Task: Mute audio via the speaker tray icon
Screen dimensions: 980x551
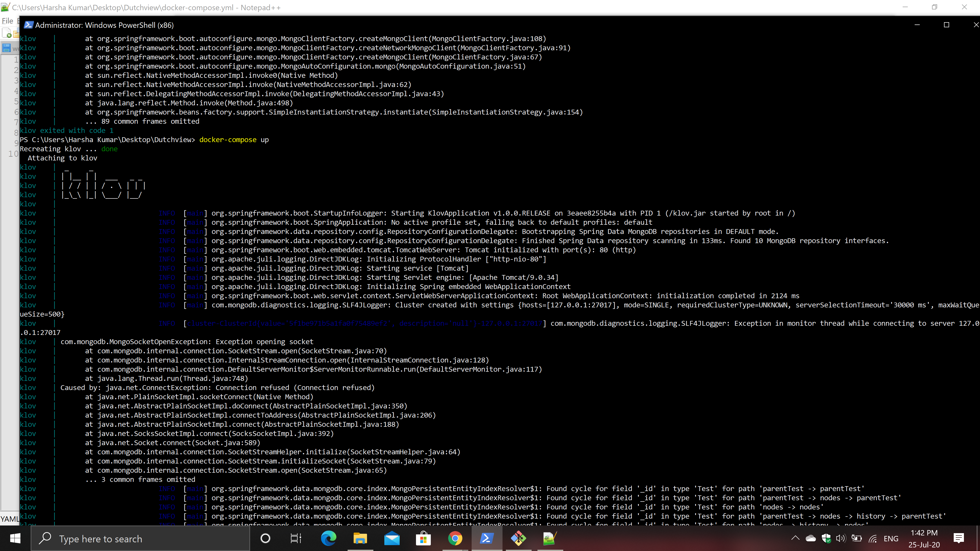Action: click(x=841, y=539)
